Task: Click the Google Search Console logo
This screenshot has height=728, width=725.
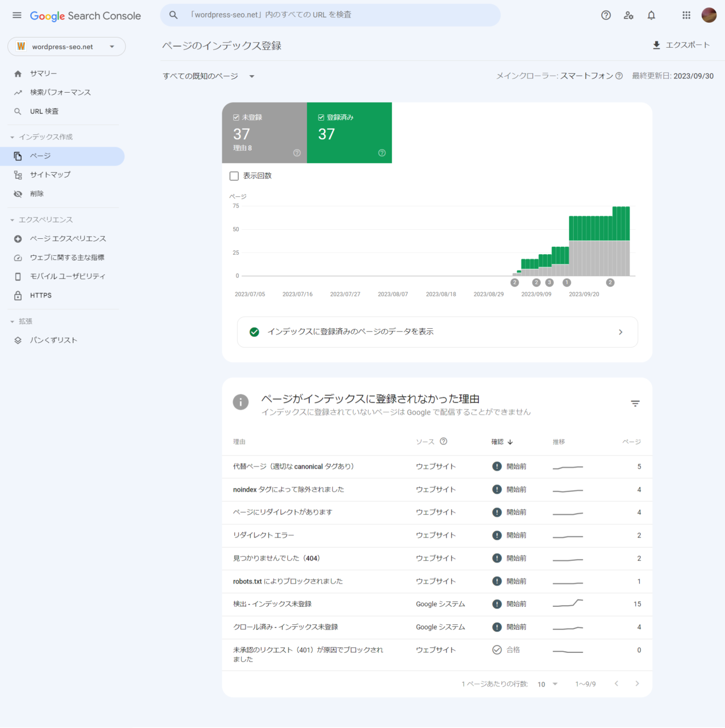Action: (x=85, y=16)
